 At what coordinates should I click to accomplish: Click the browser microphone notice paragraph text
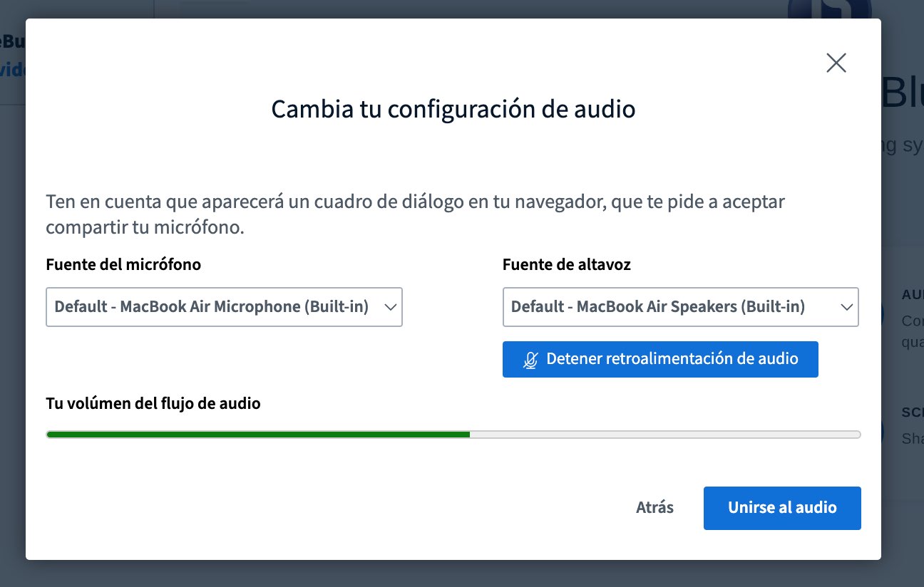[415, 214]
